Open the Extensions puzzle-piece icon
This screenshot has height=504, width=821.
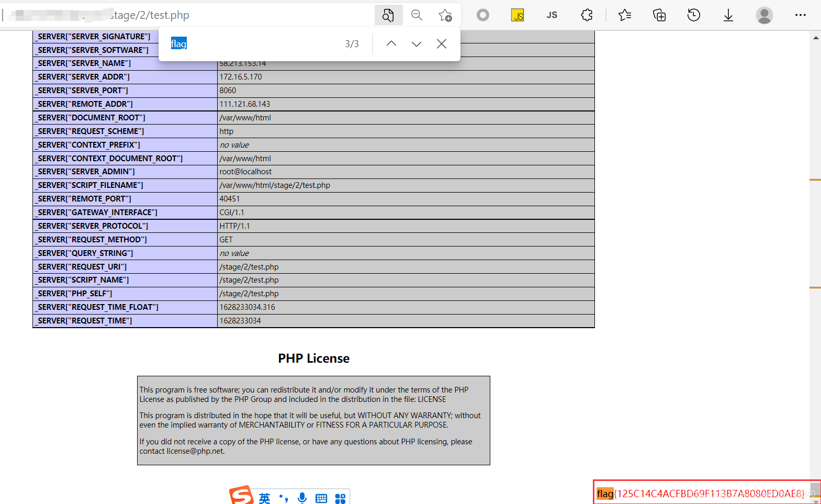[x=587, y=15]
